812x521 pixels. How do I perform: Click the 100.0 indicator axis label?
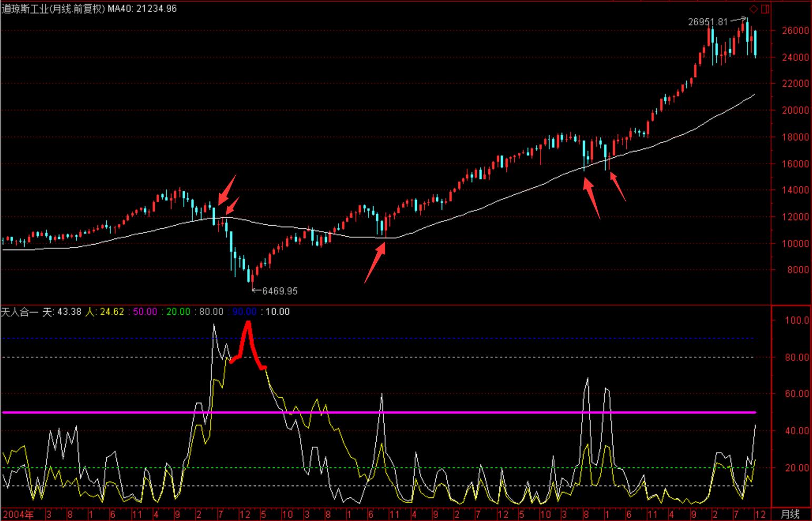(x=796, y=320)
